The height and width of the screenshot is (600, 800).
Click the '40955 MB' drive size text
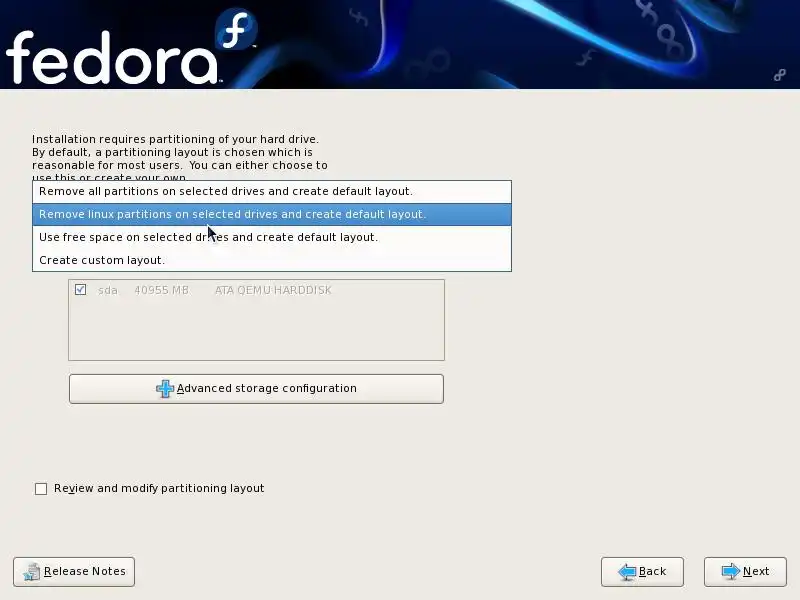[161, 290]
